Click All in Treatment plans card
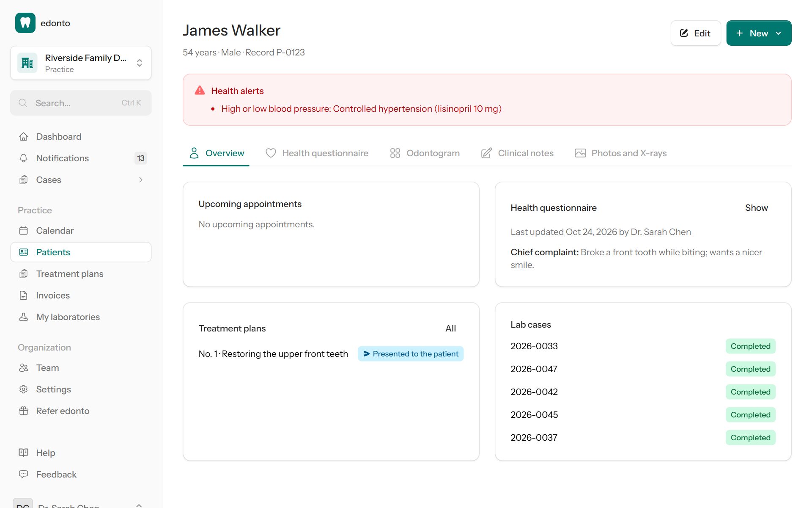812x508 pixels. click(x=451, y=329)
